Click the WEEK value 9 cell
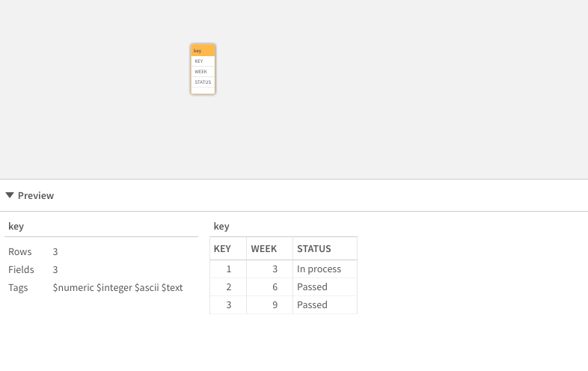The width and height of the screenshot is (588, 371). [275, 305]
